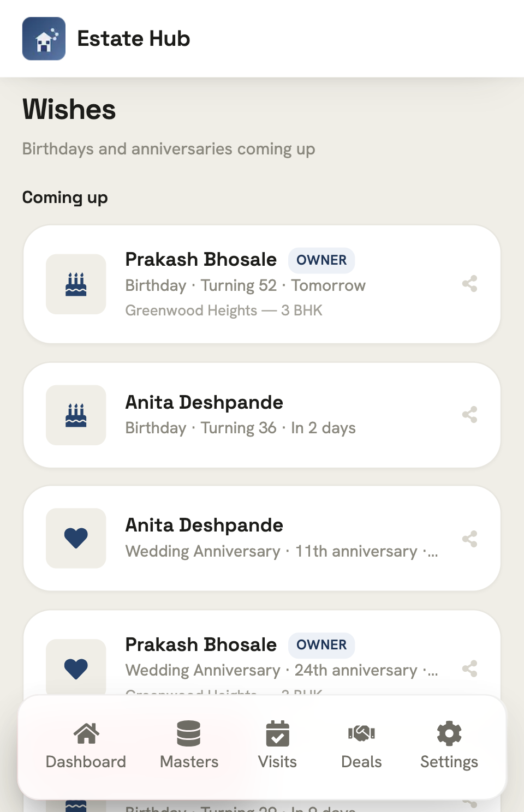
Task: Share Anita Deshpande's 11th anniversary wish
Action: point(469,539)
